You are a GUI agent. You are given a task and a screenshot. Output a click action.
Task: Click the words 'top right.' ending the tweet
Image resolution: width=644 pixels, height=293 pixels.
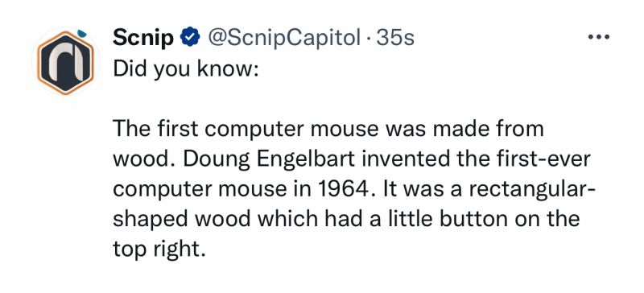tap(159, 250)
